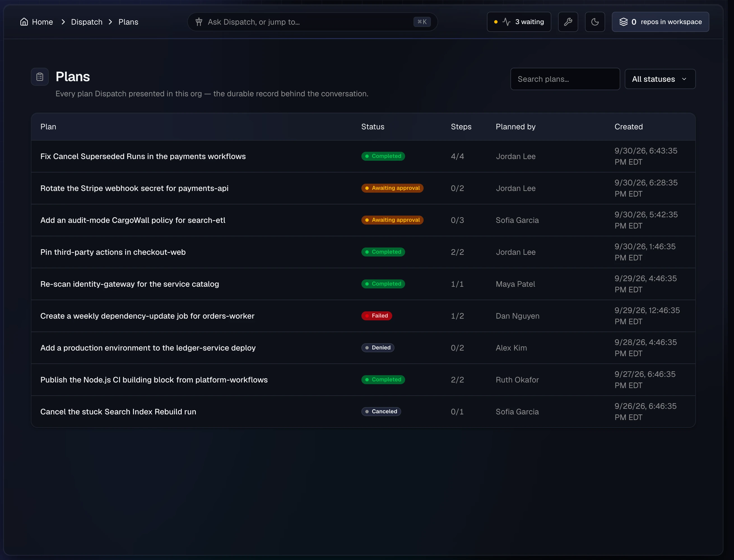Click Dan Nguyen in Planned by column
Image resolution: width=734 pixels, height=560 pixels.
[517, 316]
